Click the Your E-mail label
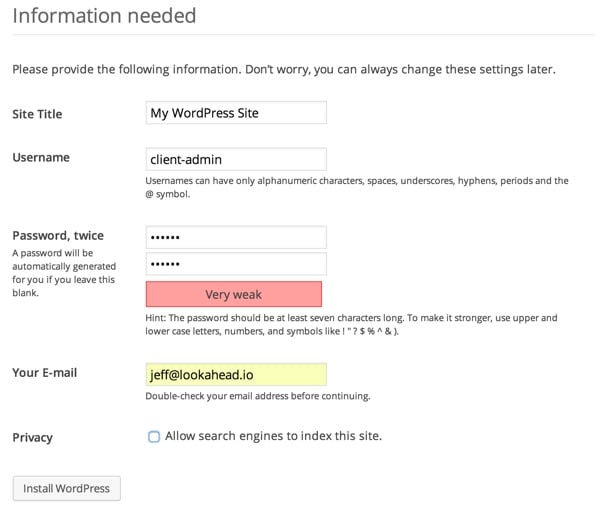This screenshot has width=600, height=506. click(44, 373)
